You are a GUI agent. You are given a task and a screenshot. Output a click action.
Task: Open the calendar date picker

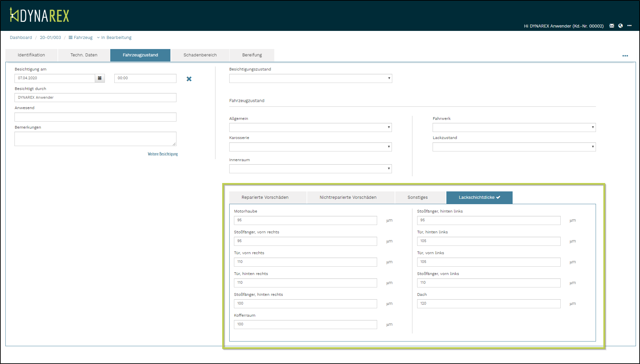point(99,78)
